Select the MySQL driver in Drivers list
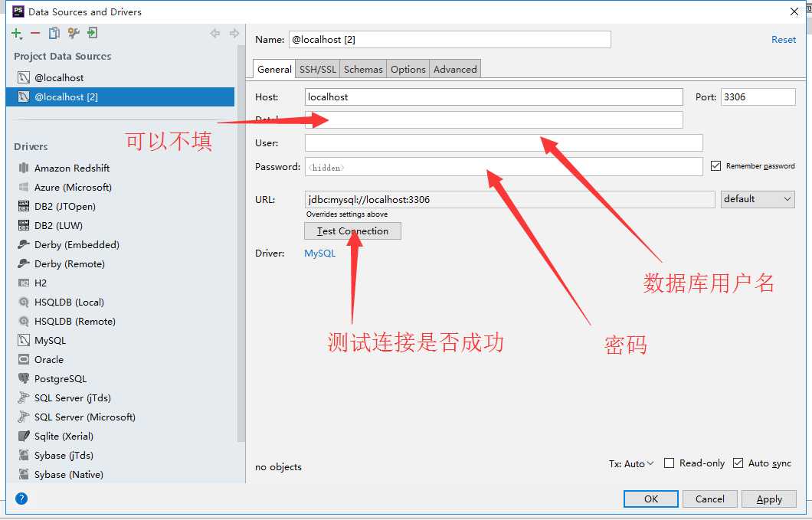The height and width of the screenshot is (520, 812). click(50, 340)
